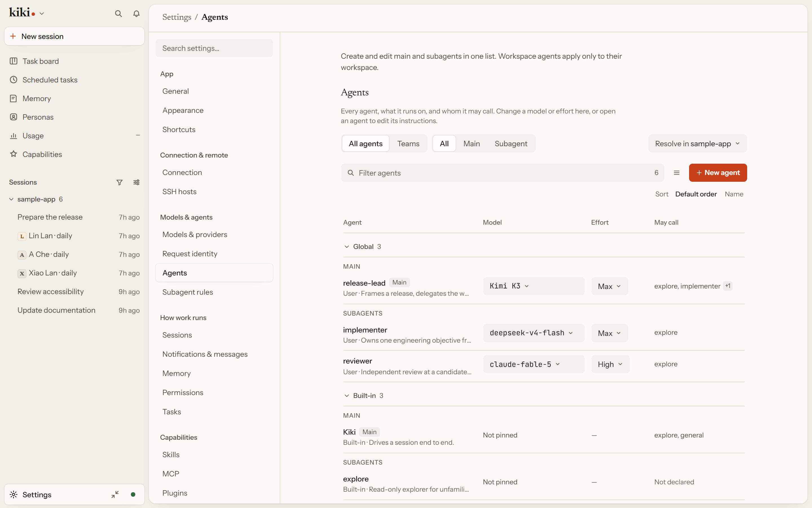Open the explore built-in subagent
This screenshot has height=508, width=812.
[x=356, y=479]
